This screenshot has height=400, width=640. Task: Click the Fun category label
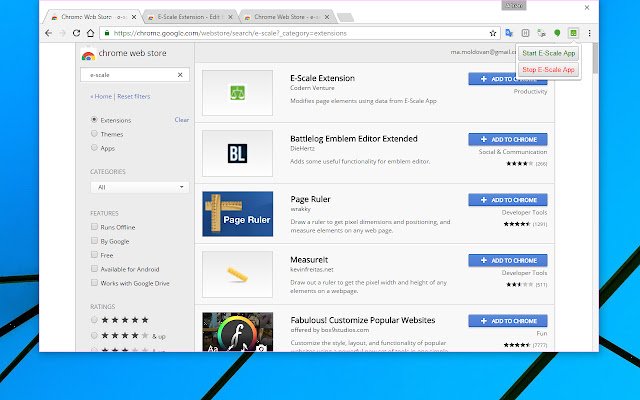[x=542, y=333]
